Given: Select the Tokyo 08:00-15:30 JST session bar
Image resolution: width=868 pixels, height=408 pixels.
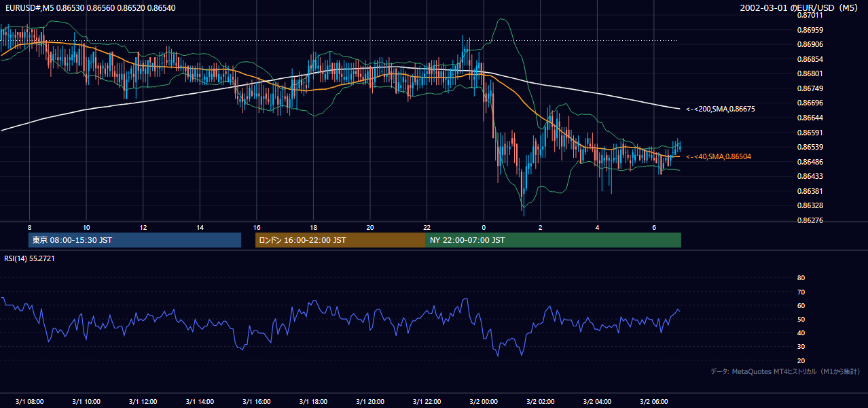Looking at the screenshot, I should coord(134,240).
